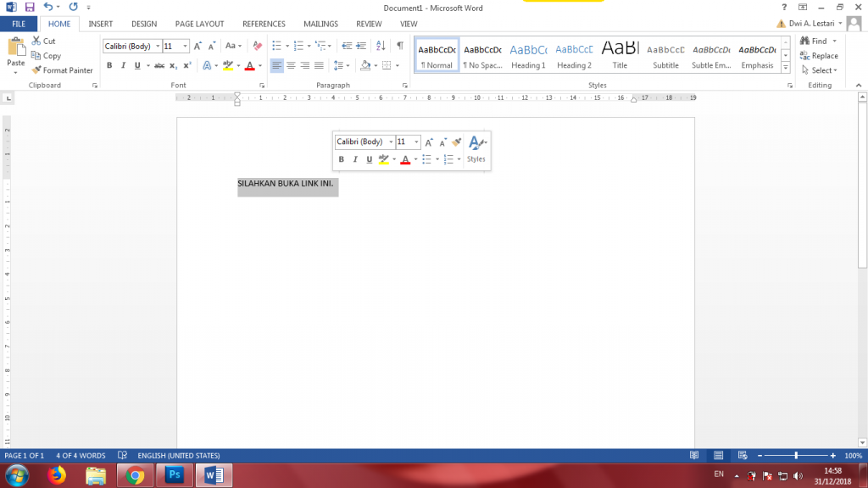
Task: Click the zoom slider in status bar
Action: (795, 456)
